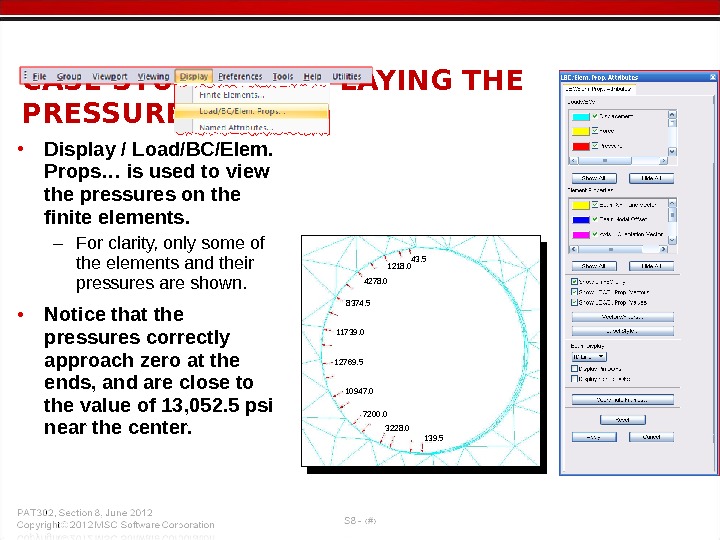Screen dimensions: 720x540
Task: Click pressure value 1218.0 in plot
Action: [399, 266]
